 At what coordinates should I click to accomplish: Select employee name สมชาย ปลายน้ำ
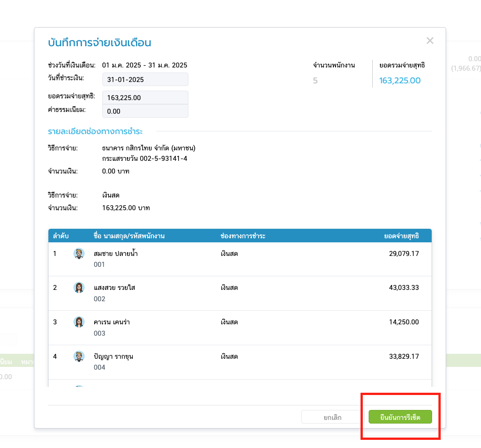pos(115,254)
